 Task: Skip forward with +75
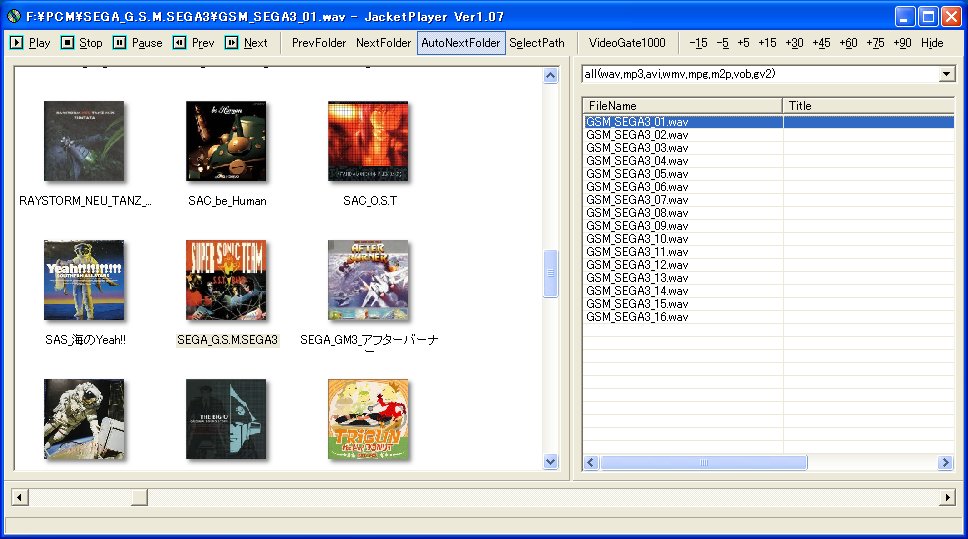tap(875, 43)
